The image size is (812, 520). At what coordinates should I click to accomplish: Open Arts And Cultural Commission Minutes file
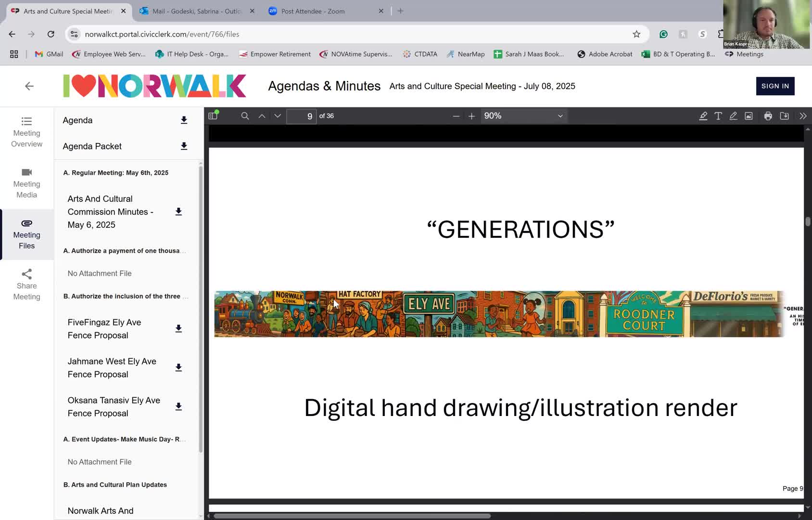click(111, 212)
